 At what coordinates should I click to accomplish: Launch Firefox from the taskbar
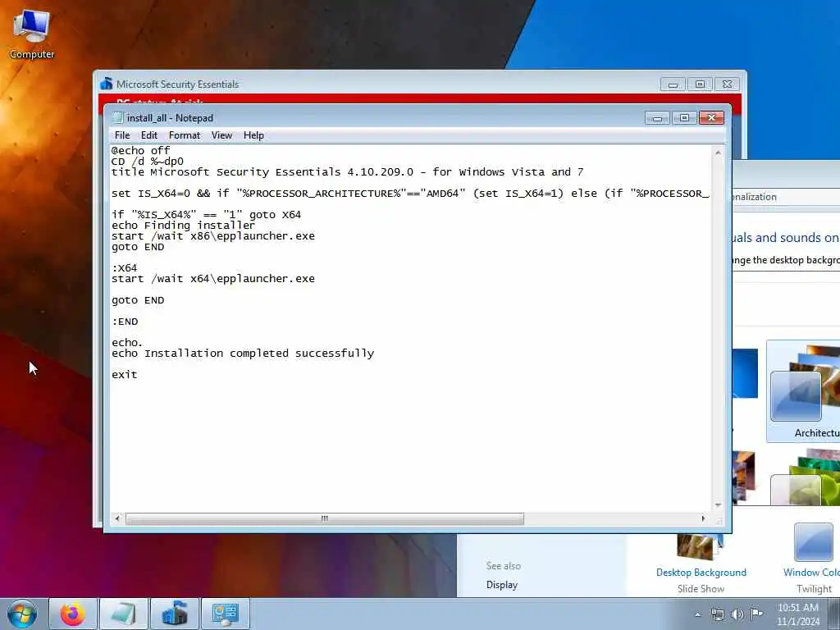pyautogui.click(x=72, y=614)
